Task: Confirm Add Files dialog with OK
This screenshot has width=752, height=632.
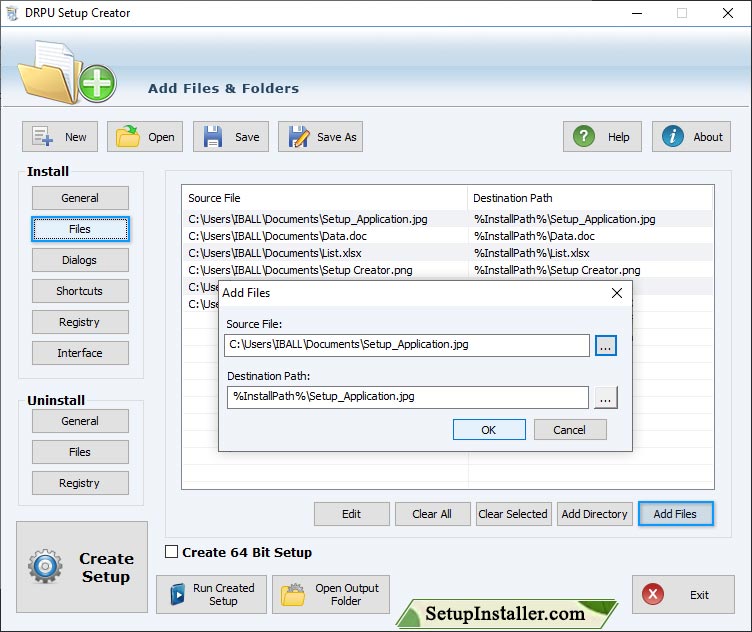Action: coord(489,430)
